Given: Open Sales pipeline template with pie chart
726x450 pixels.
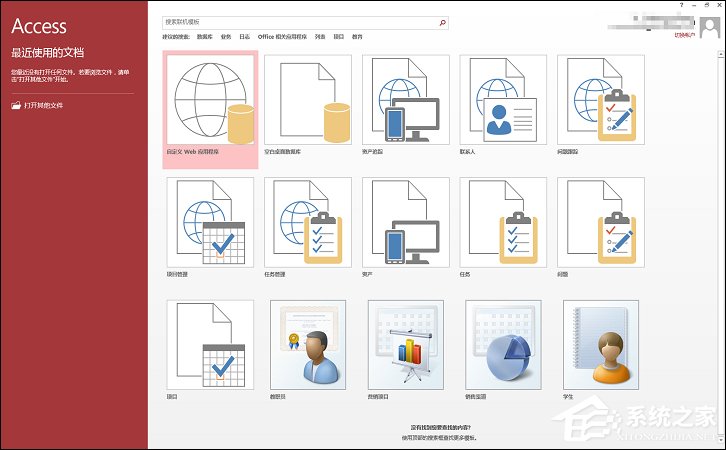Looking at the screenshot, I should pos(503,345).
